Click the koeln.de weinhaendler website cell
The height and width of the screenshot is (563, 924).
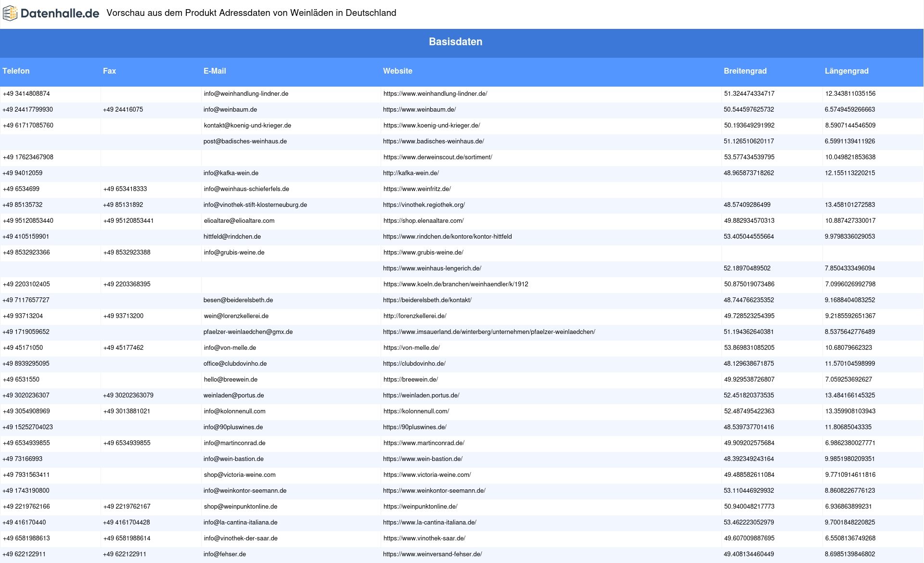(x=456, y=284)
